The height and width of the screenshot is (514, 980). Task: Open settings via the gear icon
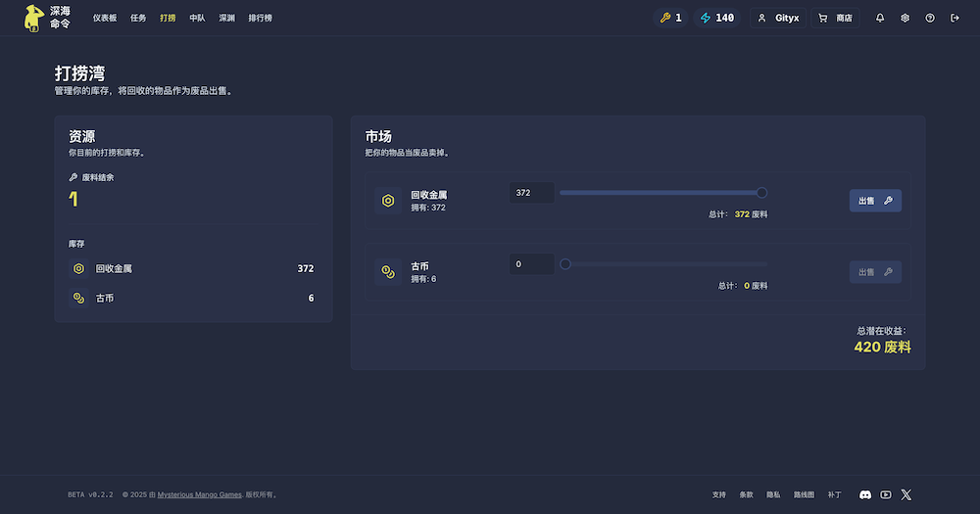[x=905, y=18]
